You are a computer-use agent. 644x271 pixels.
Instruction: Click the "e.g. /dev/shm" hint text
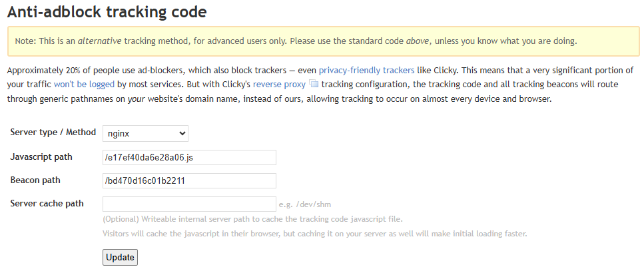pyautogui.click(x=310, y=204)
